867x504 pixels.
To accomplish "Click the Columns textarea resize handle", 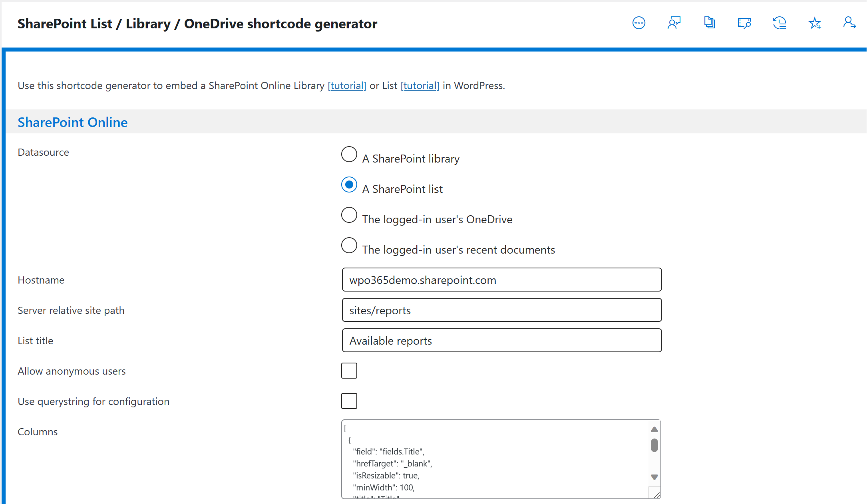I will pos(656,494).
